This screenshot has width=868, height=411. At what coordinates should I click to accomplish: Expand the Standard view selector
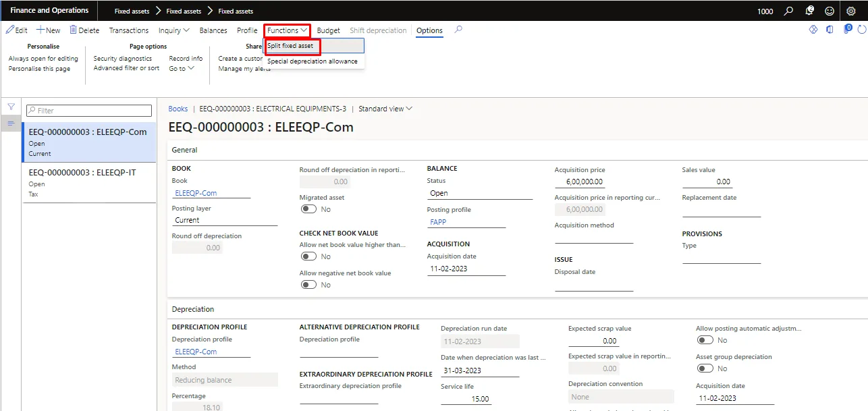(385, 109)
